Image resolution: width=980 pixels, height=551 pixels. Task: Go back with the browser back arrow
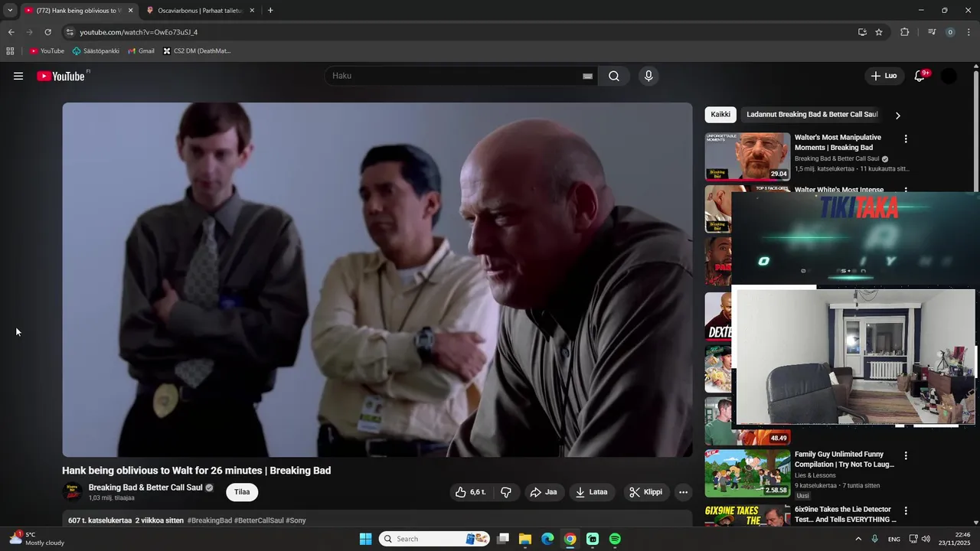(x=11, y=32)
